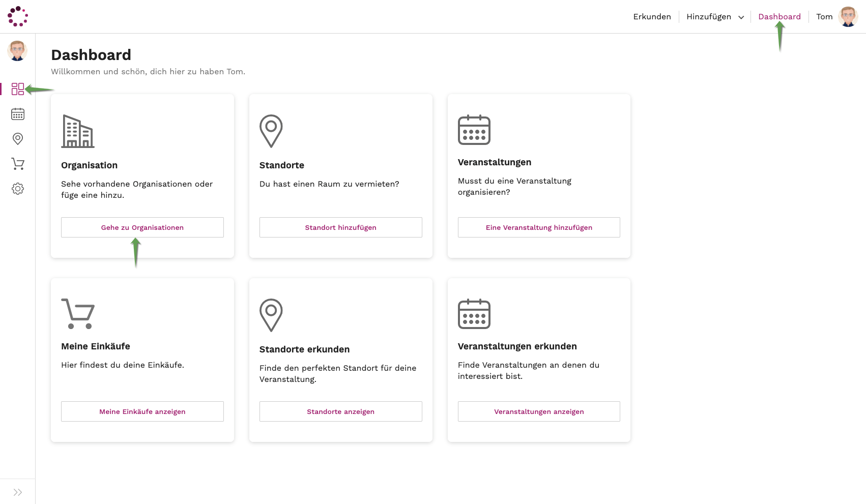
Task: Click the top-right user avatar thumbnail
Action: pos(848,17)
